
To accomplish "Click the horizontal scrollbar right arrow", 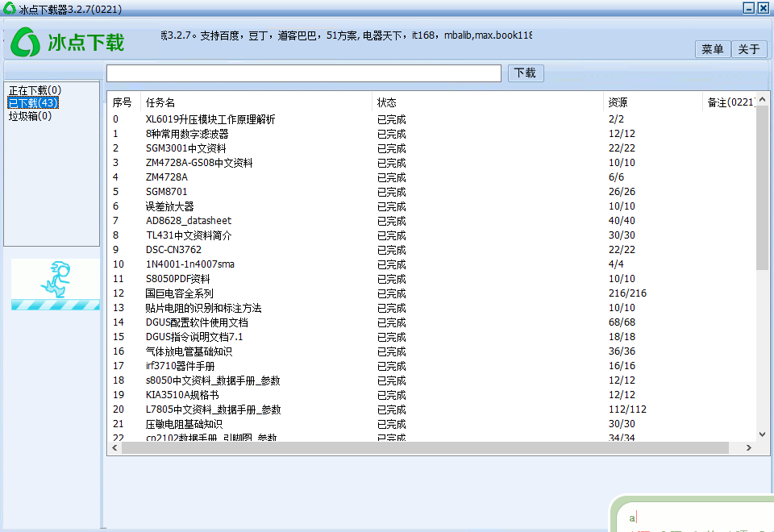I will (x=749, y=447).
